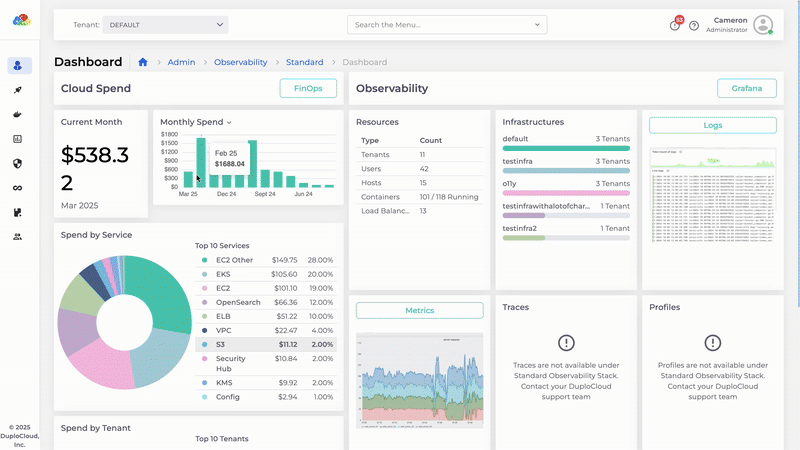Click the rocket icon in sidebar
The height and width of the screenshot is (450, 800).
[x=19, y=90]
